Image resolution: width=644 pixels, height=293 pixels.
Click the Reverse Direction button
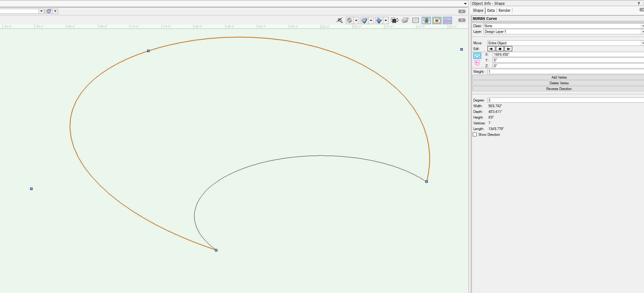(x=558, y=89)
